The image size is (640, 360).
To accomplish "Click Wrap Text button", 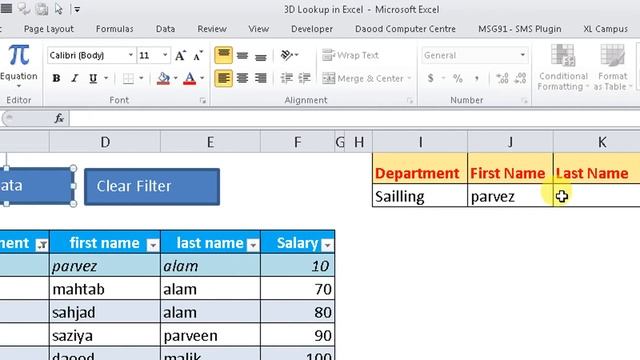I will coord(351,55).
